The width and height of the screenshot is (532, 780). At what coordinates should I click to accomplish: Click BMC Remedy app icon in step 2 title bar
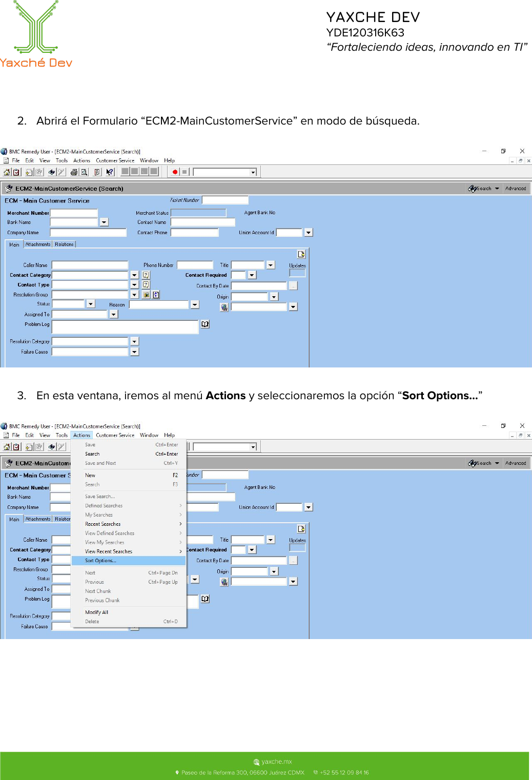click(4, 152)
